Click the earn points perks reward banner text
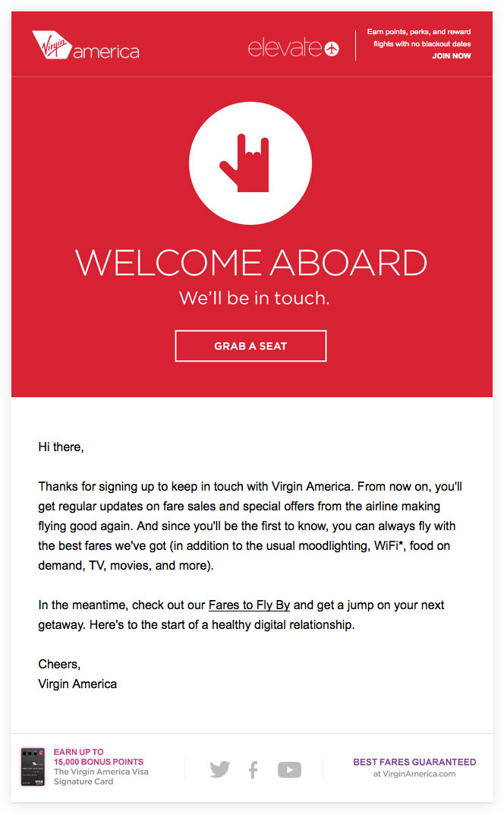The image size is (504, 815). click(x=418, y=39)
